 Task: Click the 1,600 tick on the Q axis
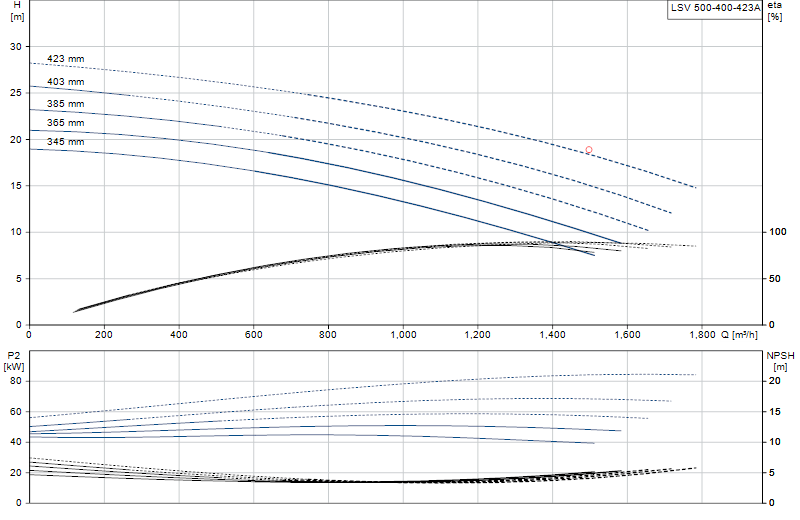[628, 335]
